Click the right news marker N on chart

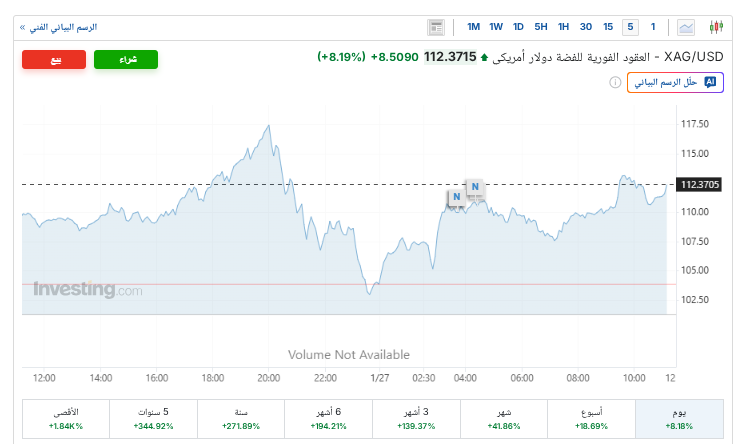(475, 186)
